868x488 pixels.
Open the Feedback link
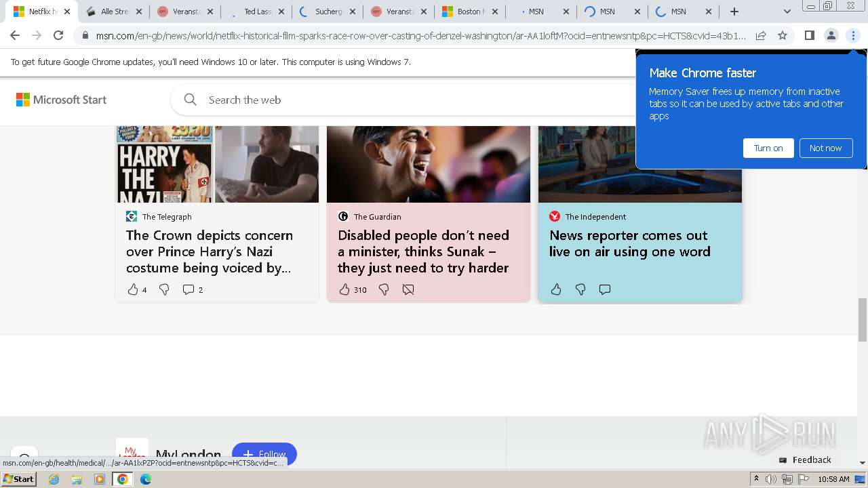(805, 460)
